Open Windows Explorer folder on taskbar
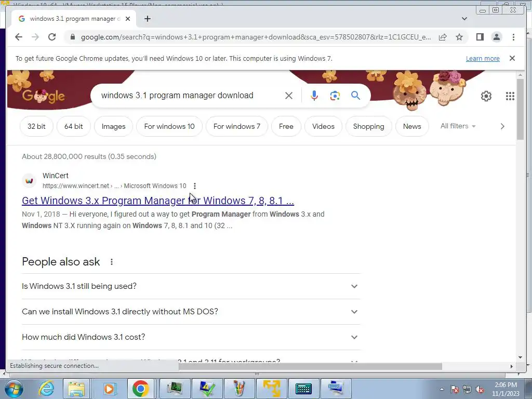This screenshot has height=399, width=532. point(76,389)
